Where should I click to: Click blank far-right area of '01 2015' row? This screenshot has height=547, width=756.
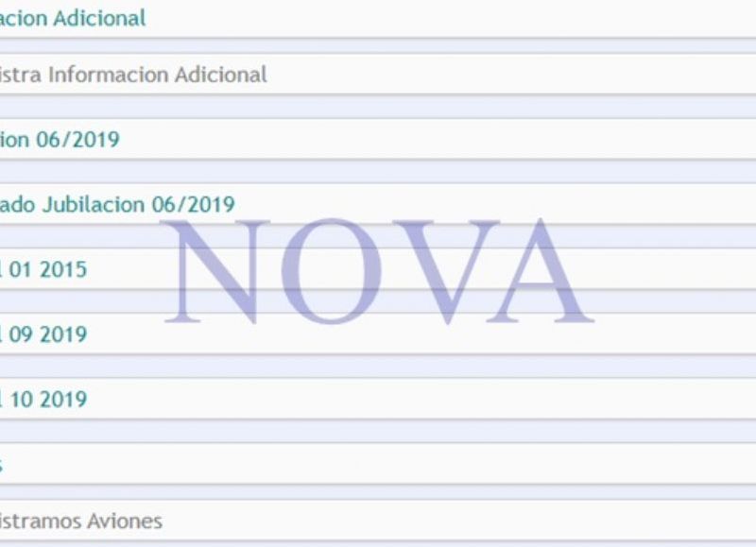(x=680, y=269)
